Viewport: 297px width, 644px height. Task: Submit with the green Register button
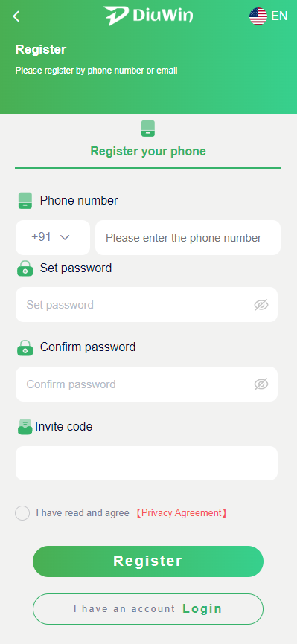148,561
